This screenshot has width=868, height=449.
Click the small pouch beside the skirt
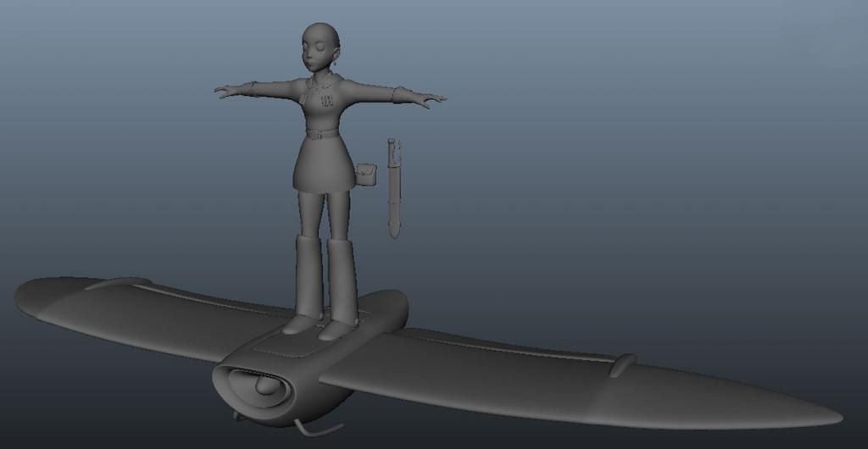pos(365,174)
